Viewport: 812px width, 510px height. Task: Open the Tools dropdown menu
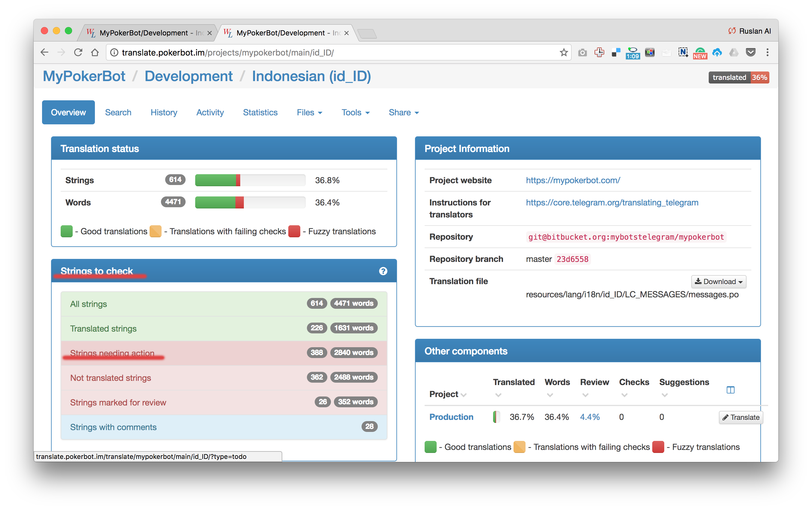pyautogui.click(x=356, y=113)
